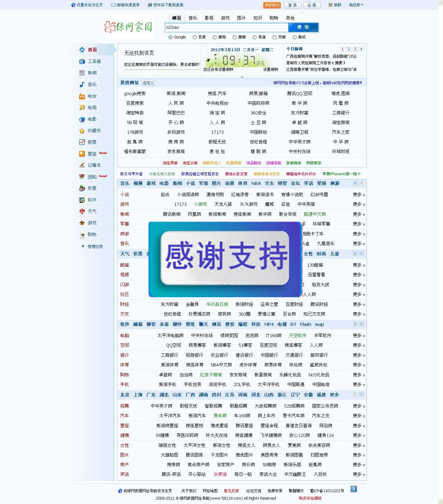Open the 股票 stock chart icon
443x504 pixels.
coord(82,142)
